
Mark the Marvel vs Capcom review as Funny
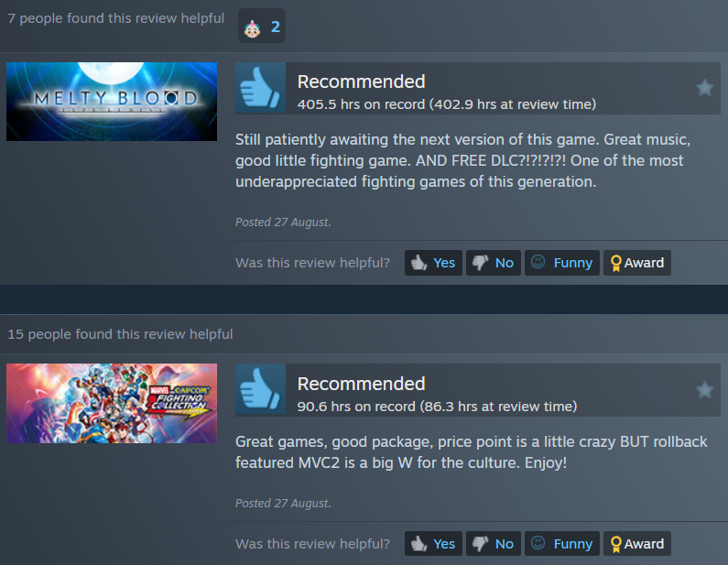click(561, 543)
